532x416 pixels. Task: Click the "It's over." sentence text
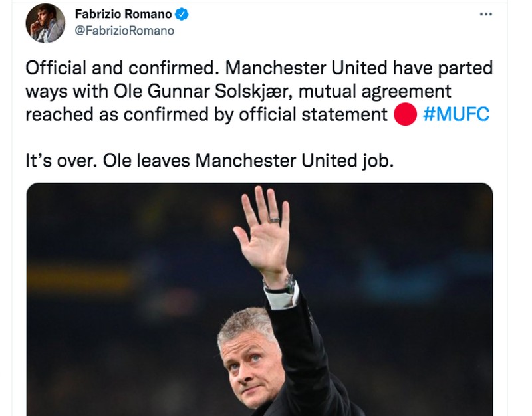pyautogui.click(x=59, y=161)
